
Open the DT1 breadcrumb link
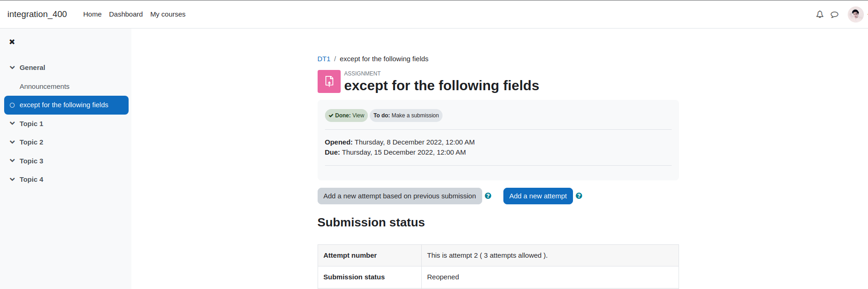point(324,59)
